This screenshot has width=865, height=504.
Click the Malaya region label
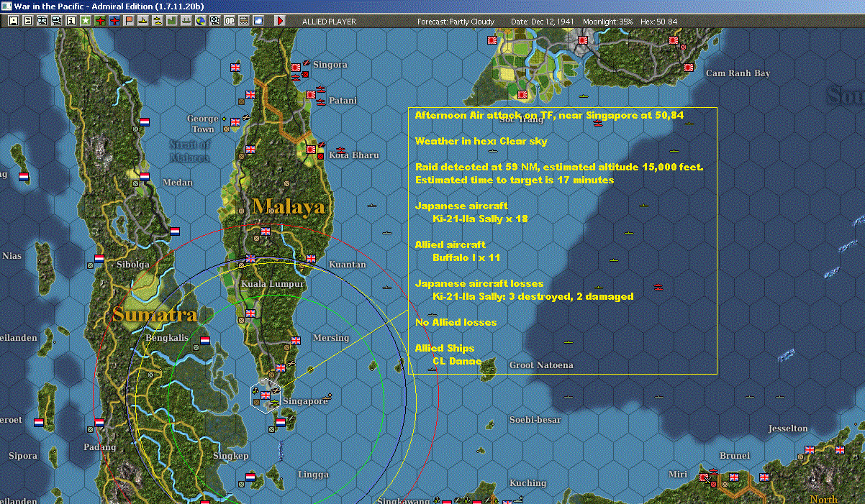[289, 207]
